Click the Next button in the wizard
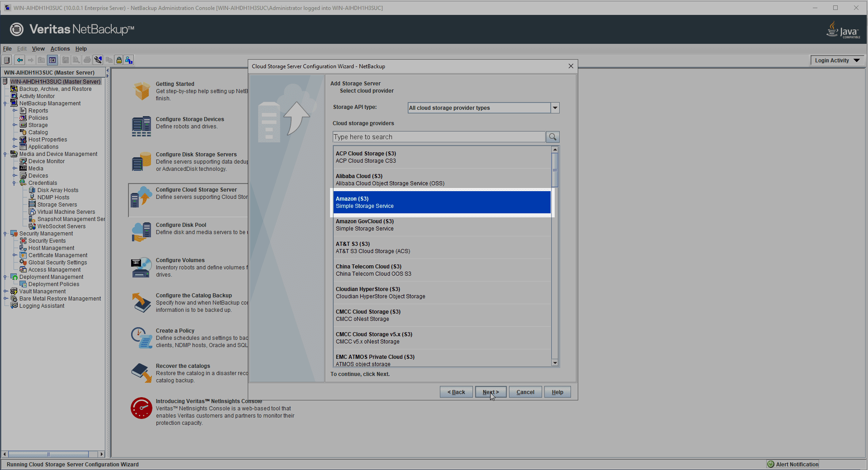 pyautogui.click(x=490, y=392)
